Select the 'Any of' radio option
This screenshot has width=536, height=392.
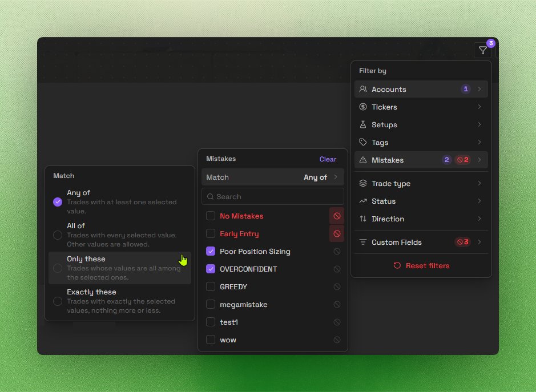[x=58, y=202]
